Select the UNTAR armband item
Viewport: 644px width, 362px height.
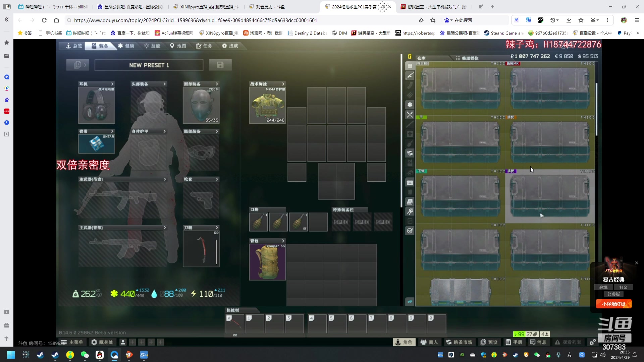(x=97, y=144)
